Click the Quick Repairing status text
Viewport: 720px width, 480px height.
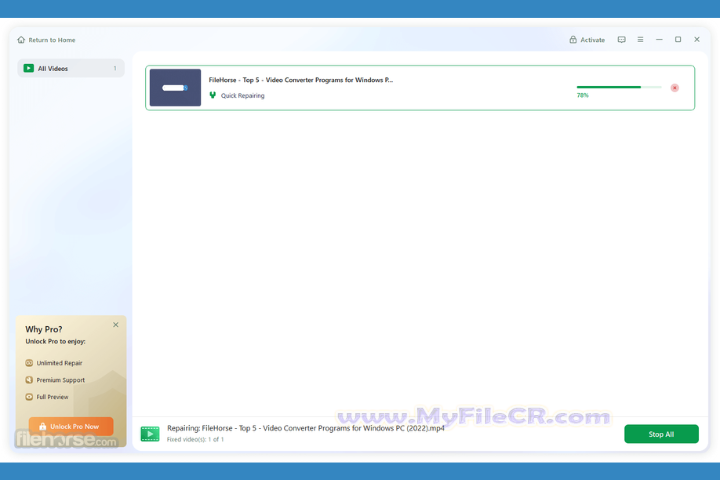[242, 96]
